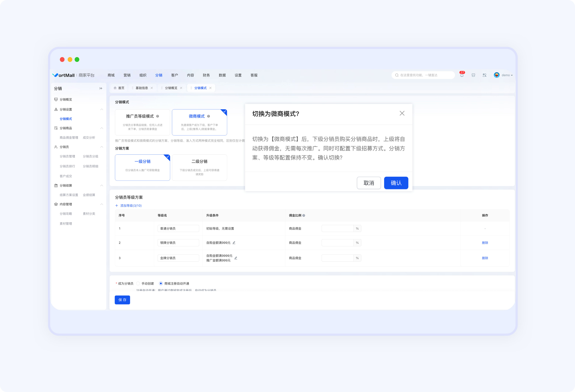The width and height of the screenshot is (575, 392).
Task: Select the 手动创建 radio option
Action: [x=138, y=284]
